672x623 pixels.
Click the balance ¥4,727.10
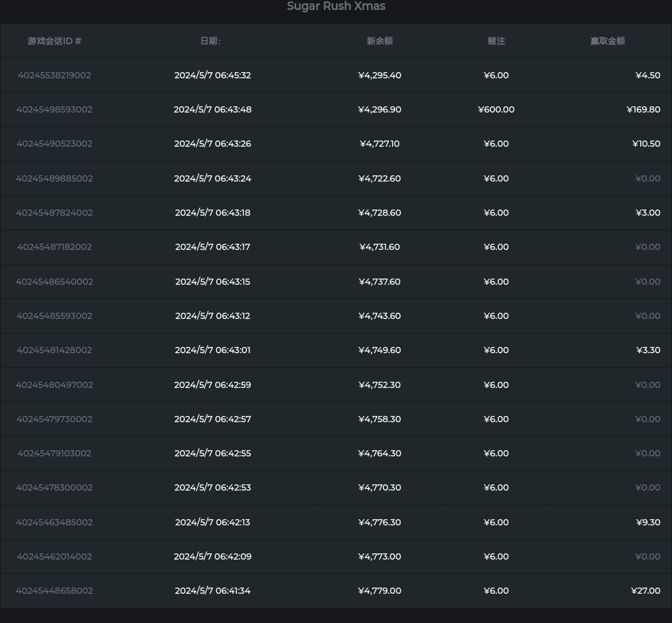point(380,144)
